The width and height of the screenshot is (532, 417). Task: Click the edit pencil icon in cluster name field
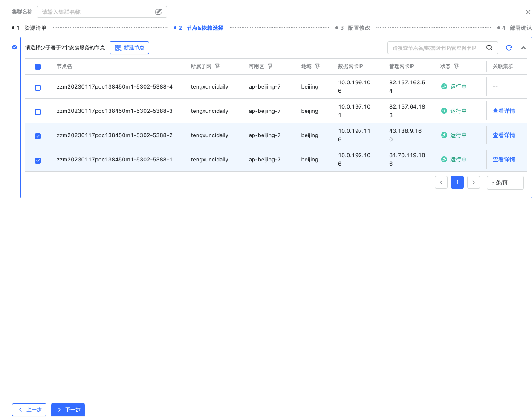[158, 12]
